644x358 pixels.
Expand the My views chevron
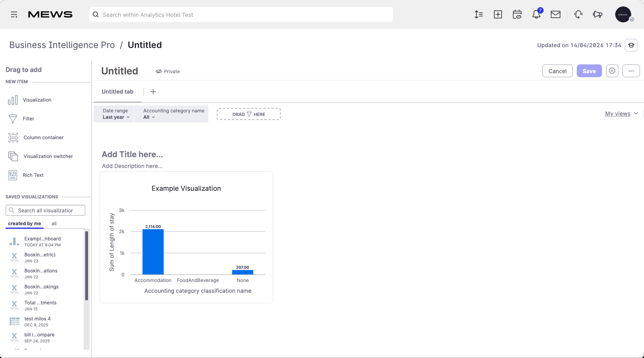pos(636,114)
